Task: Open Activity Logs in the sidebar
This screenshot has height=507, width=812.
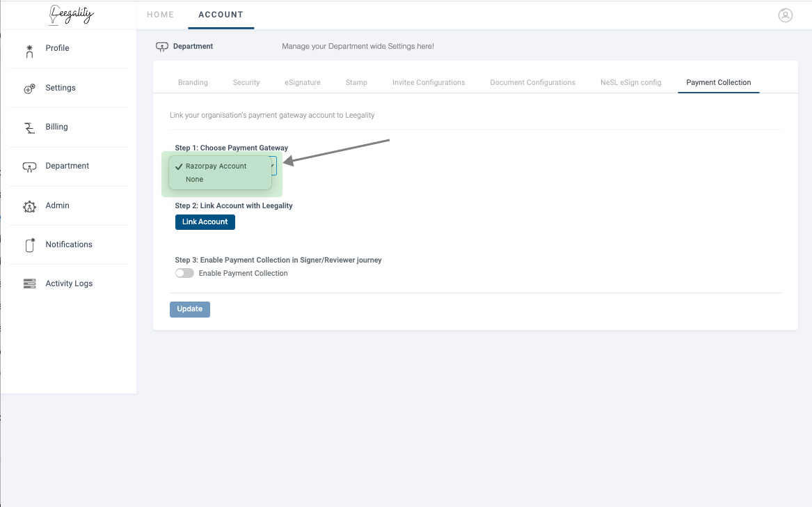Action: click(68, 283)
